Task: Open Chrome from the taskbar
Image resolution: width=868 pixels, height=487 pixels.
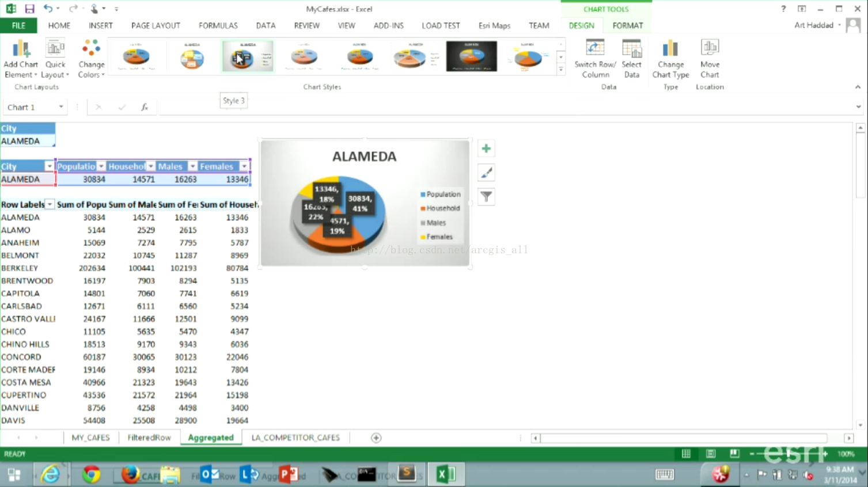Action: [x=91, y=474]
